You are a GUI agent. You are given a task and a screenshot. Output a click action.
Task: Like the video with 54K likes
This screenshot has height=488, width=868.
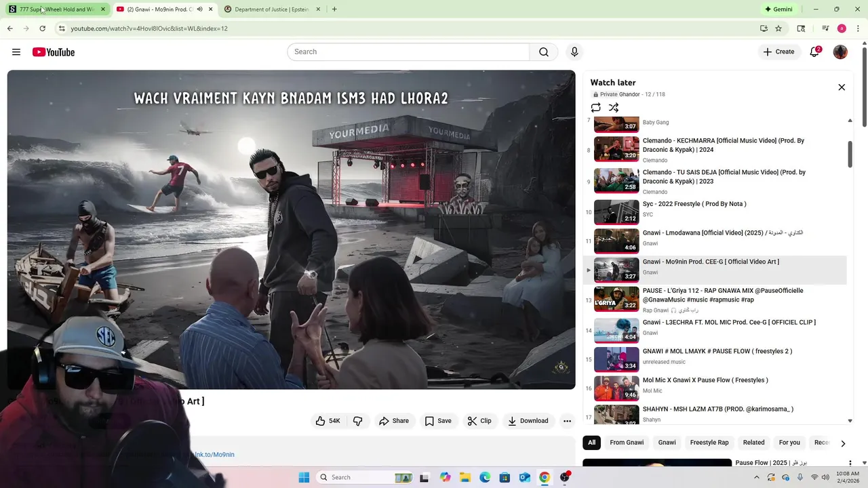[x=328, y=421]
